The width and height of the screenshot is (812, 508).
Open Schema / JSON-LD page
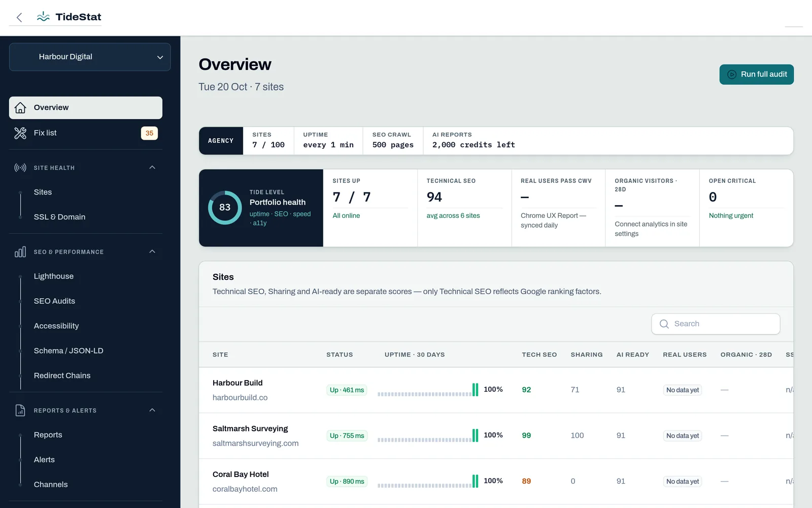click(69, 351)
